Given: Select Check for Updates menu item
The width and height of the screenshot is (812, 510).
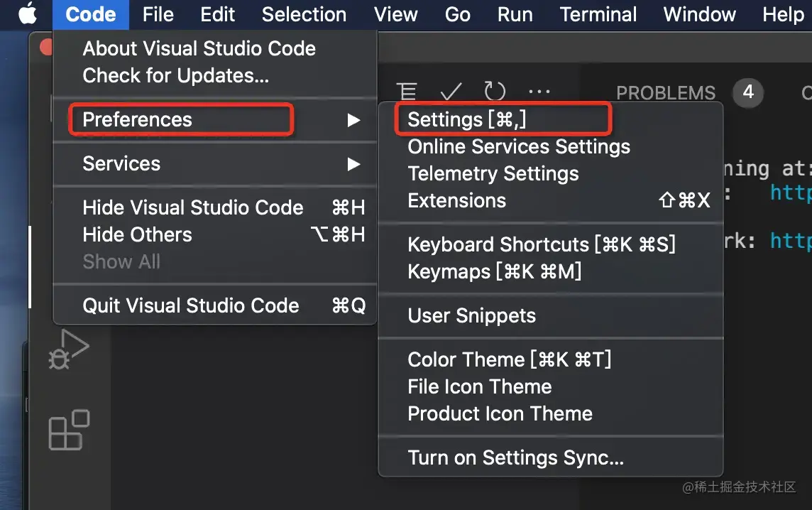Looking at the screenshot, I should tap(175, 75).
